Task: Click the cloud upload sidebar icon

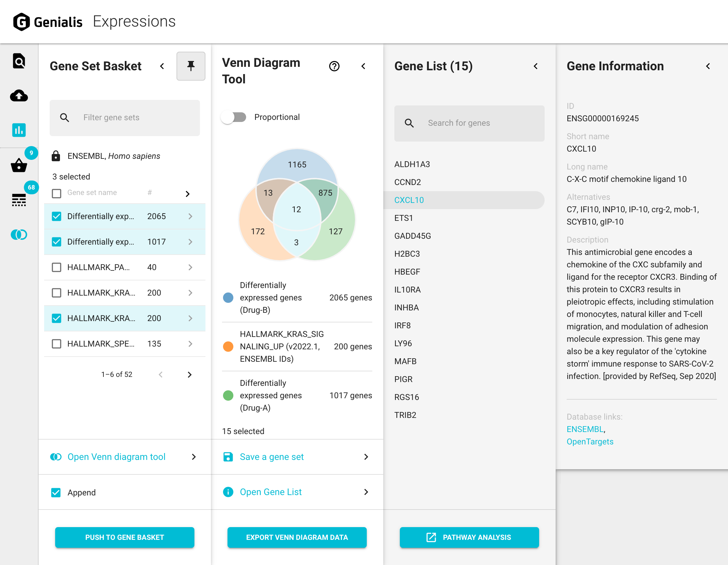Action: pos(19,96)
